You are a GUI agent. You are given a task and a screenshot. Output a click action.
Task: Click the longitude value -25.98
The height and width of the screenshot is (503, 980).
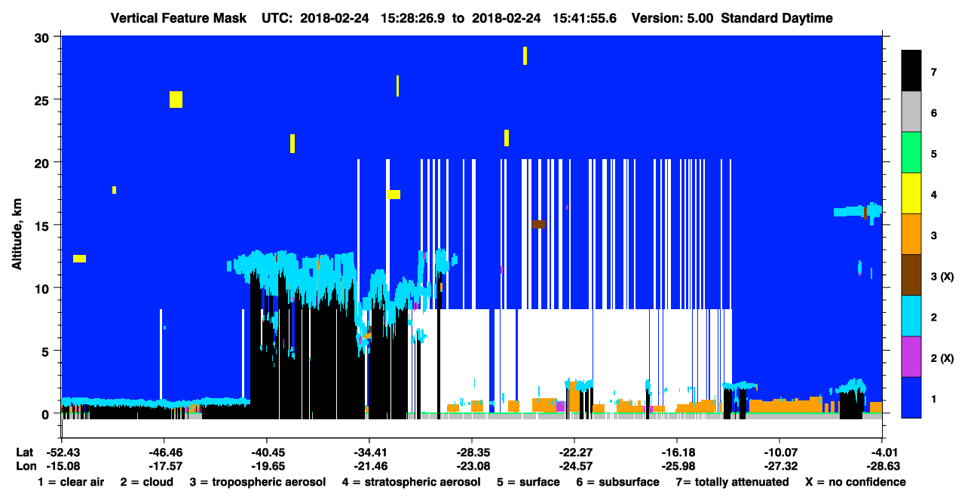[x=677, y=467]
